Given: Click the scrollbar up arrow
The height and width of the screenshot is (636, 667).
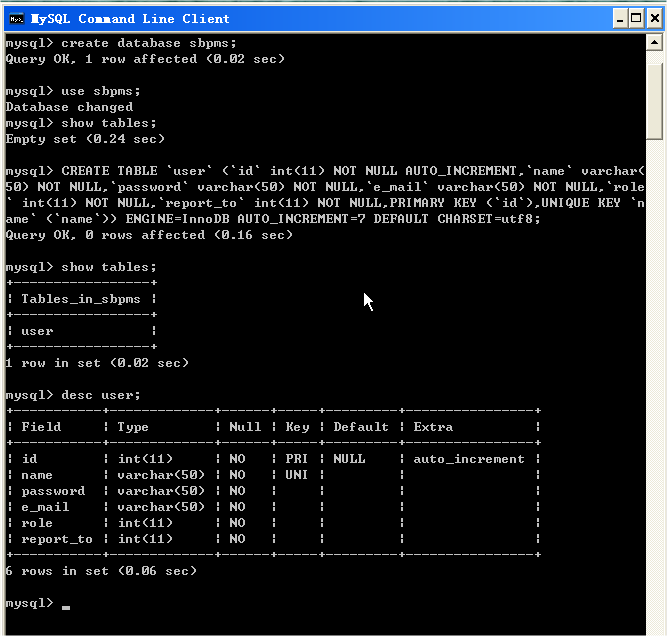Looking at the screenshot, I should [654, 42].
